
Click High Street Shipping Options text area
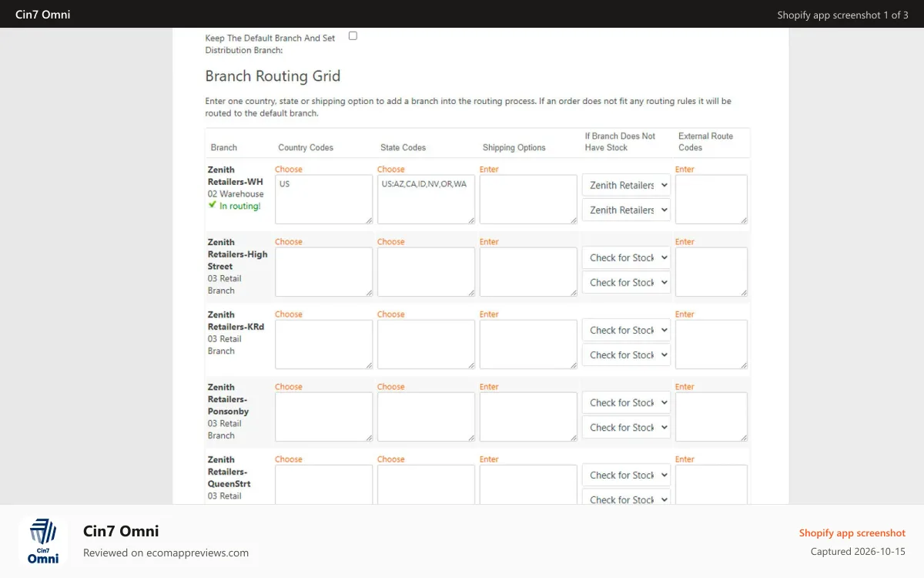tap(528, 272)
